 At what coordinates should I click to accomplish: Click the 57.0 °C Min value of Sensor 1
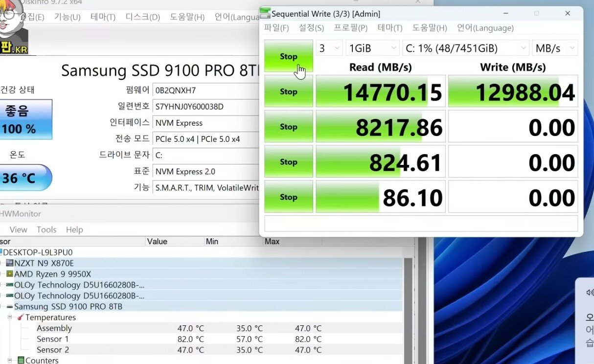(x=250, y=339)
